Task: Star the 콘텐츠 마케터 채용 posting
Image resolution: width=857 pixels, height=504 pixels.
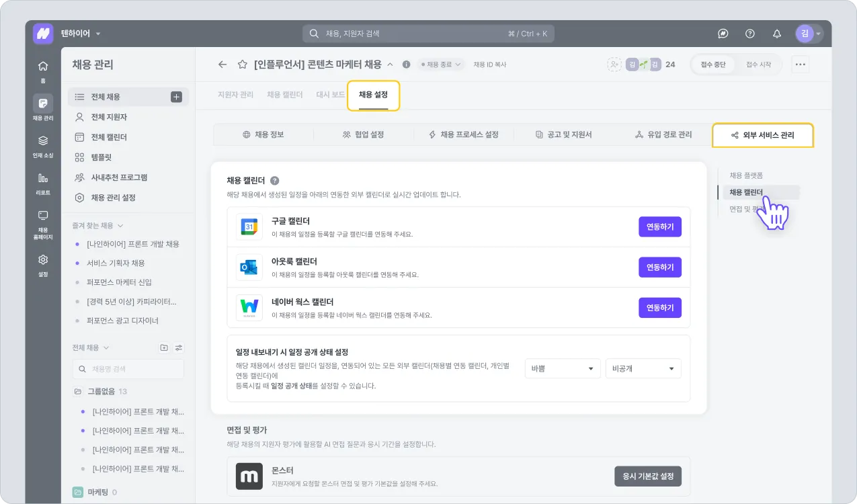Action: [242, 65]
